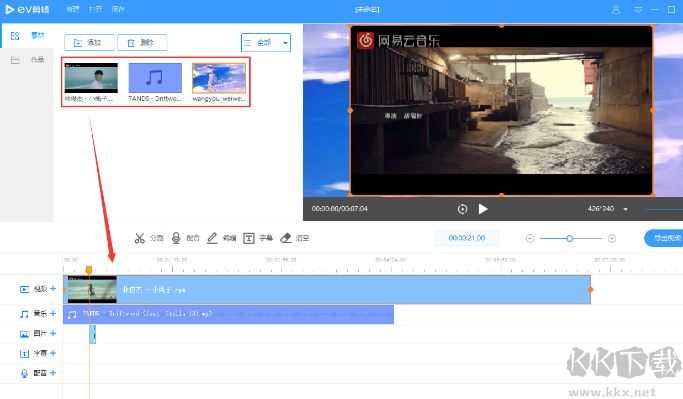Viewport: 683px width, 399px height.
Task: Open the 素材 materials tab
Action: pyautogui.click(x=27, y=36)
